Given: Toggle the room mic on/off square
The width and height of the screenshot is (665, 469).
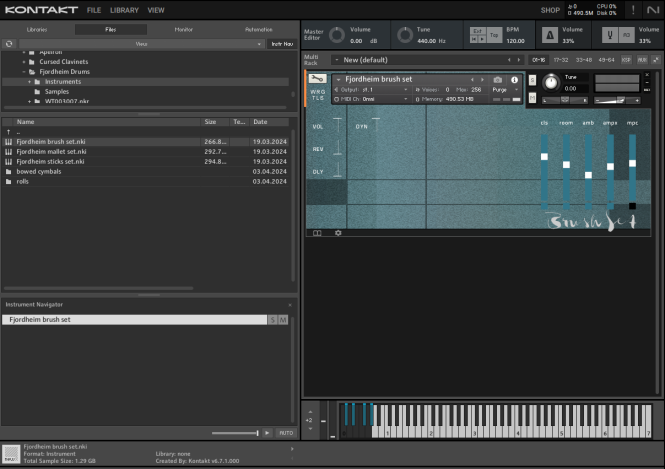Looking at the screenshot, I should click(x=566, y=206).
